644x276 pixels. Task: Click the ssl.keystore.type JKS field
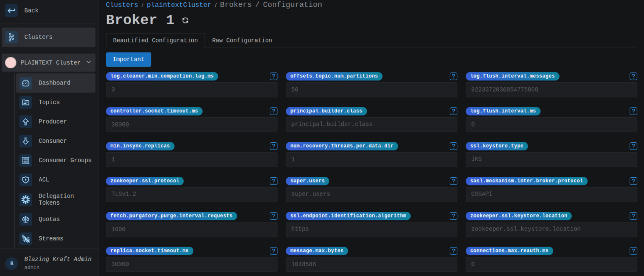(x=552, y=160)
